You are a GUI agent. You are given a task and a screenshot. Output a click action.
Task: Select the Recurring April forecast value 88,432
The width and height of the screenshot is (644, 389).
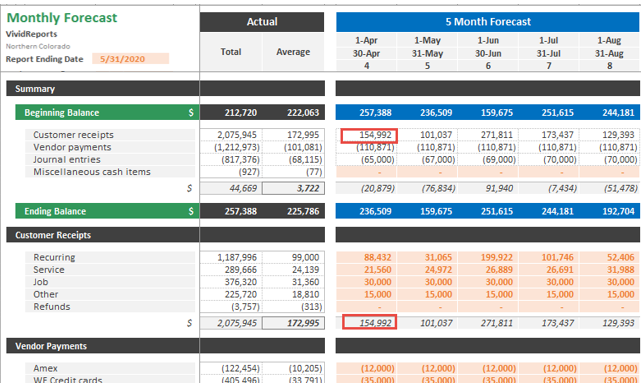tap(366, 258)
